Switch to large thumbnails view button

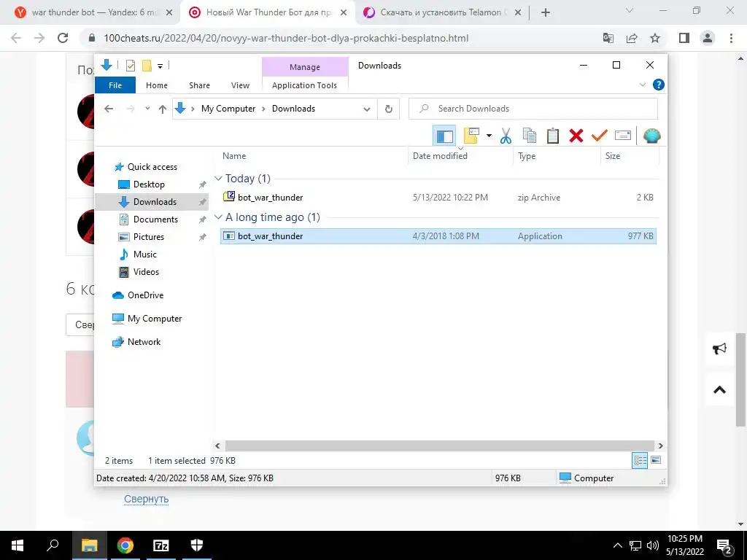[x=656, y=460]
